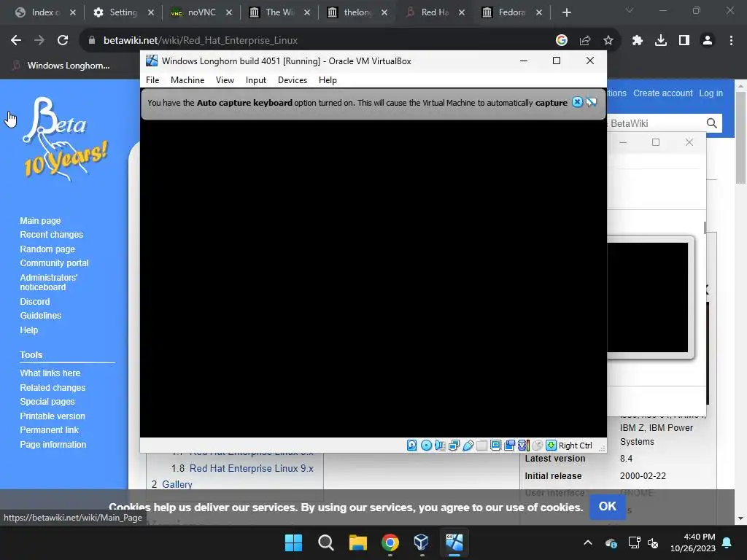747x560 pixels.
Task: Click the Log in link
Action: point(711,93)
